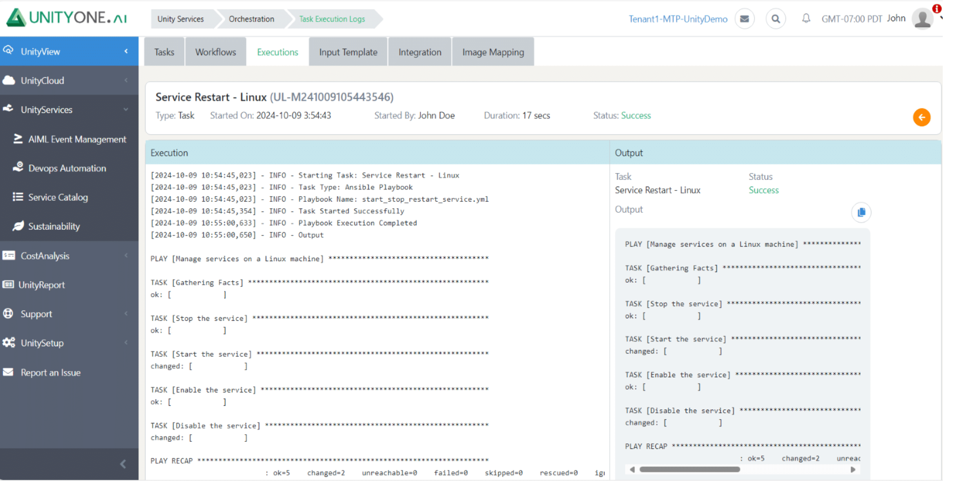This screenshot has width=980, height=481.
Task: Open the mail envelope icon in header
Action: coord(744,19)
